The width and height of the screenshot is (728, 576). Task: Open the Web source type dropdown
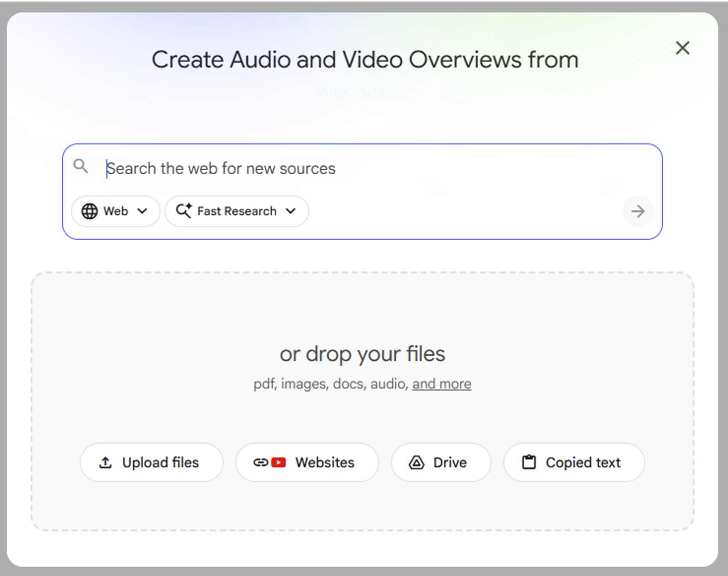[x=115, y=211]
